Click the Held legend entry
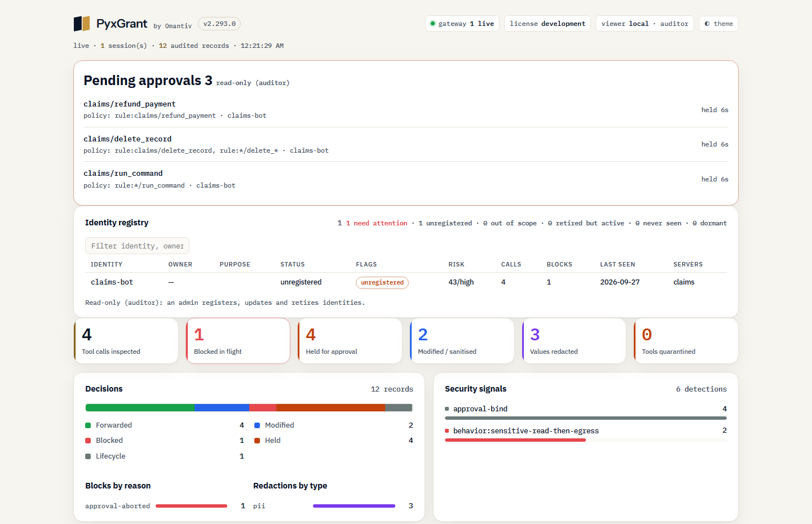The image size is (812, 524). click(334, 441)
